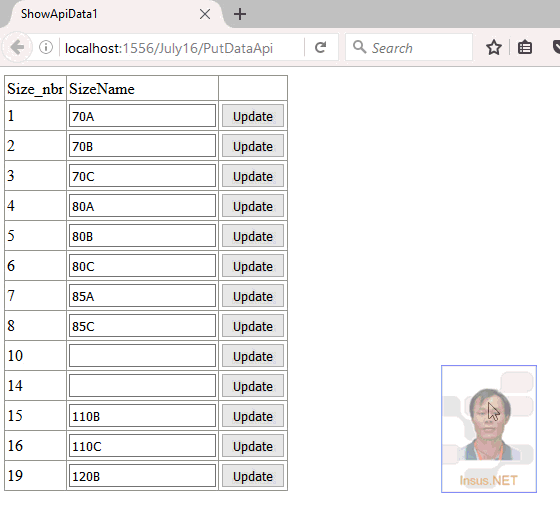Update the row with size number 1

click(x=253, y=116)
